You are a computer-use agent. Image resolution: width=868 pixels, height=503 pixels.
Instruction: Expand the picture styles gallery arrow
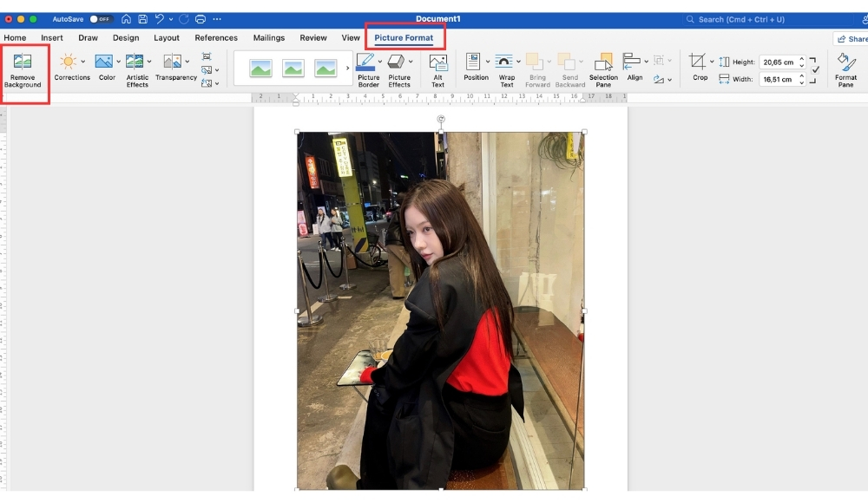click(348, 68)
